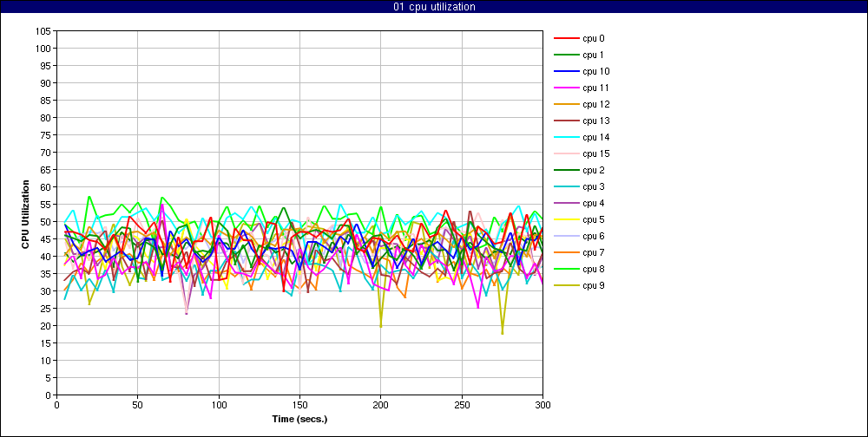Click the 75 y-axis tick label
This screenshot has width=868, height=437.
pyautogui.click(x=45, y=135)
